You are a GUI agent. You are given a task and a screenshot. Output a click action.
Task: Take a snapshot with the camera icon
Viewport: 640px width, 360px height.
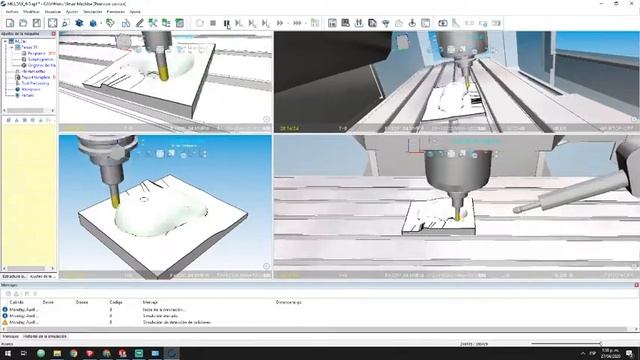tap(443, 23)
